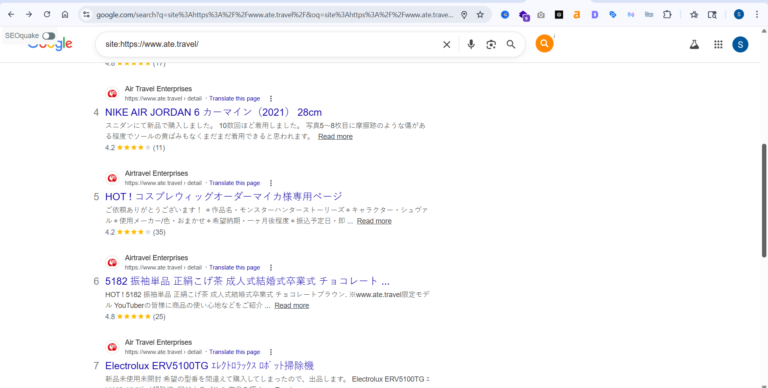Reload the page with the refresh icon
The height and width of the screenshot is (388, 768).
coord(47,15)
